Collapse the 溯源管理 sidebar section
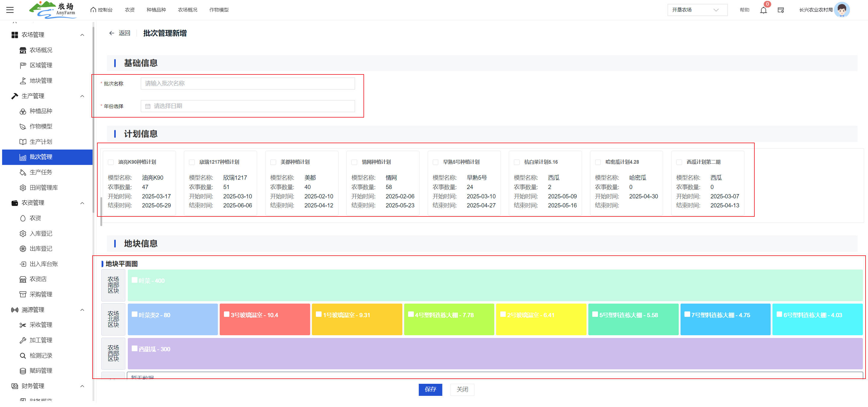868x407 pixels. click(82, 310)
